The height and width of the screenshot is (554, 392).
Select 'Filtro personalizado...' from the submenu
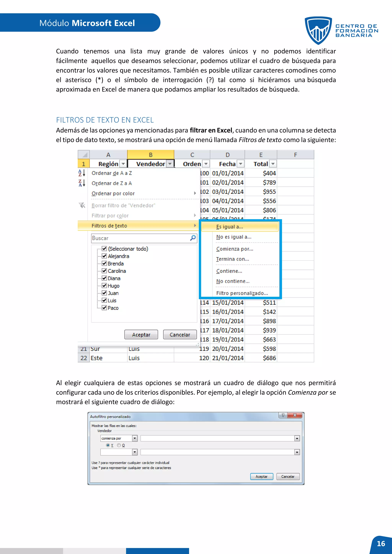242,293
